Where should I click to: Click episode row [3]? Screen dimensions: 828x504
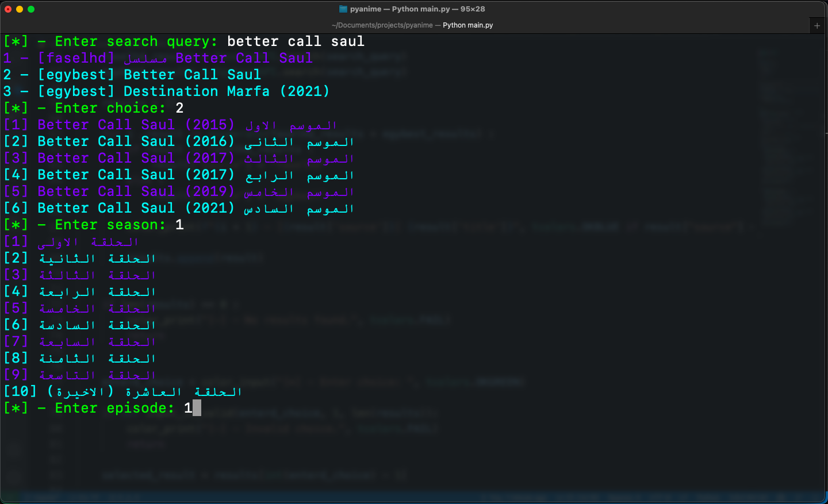(80, 275)
